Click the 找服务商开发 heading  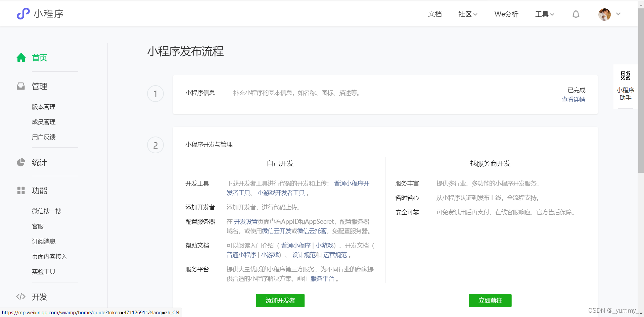pos(490,163)
